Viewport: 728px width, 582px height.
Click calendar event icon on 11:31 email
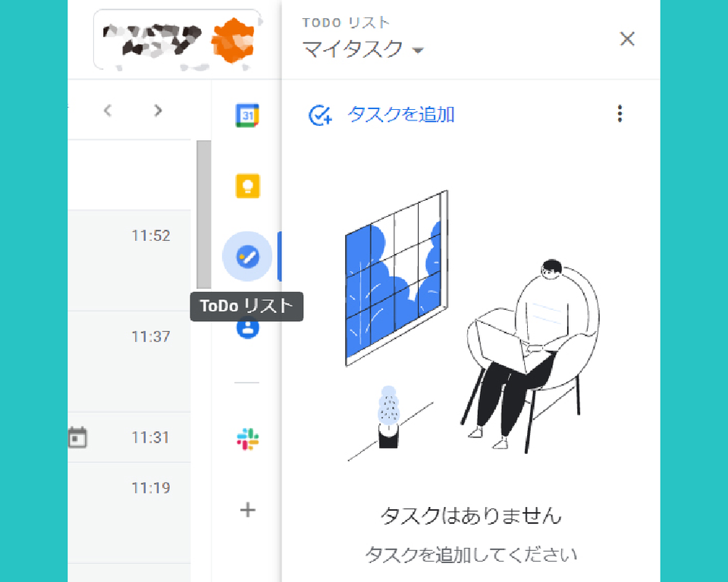(x=77, y=437)
